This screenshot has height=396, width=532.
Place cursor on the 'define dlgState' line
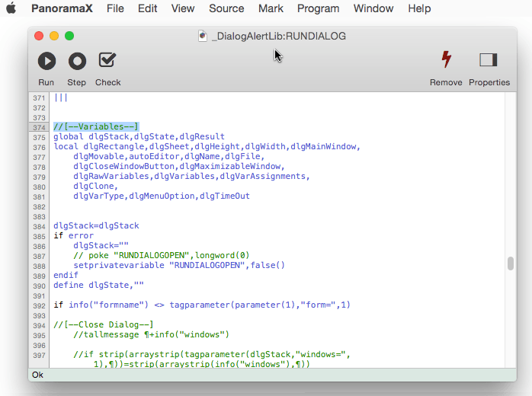[x=98, y=286]
